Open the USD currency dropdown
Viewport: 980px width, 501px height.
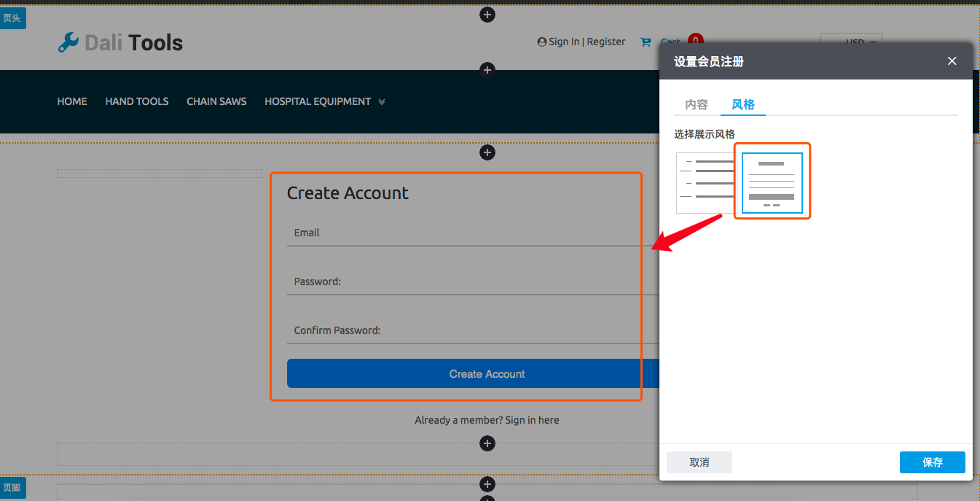click(x=851, y=42)
